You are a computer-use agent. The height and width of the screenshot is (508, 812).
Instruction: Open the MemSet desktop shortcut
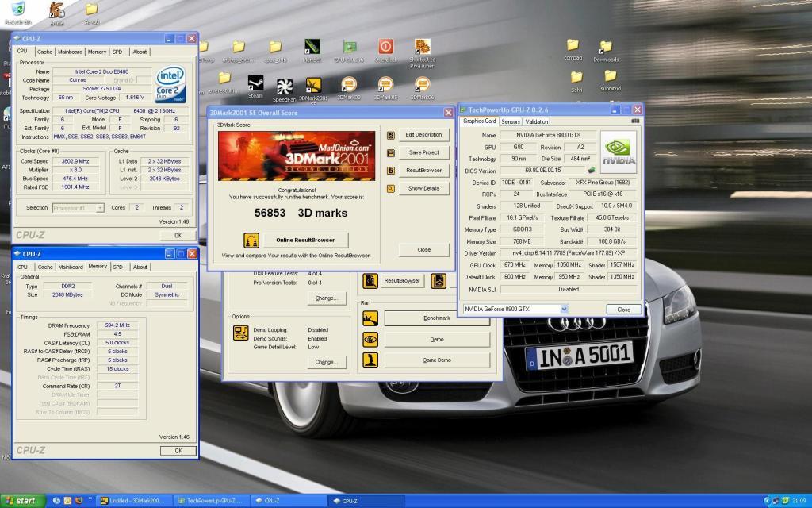[x=312, y=50]
